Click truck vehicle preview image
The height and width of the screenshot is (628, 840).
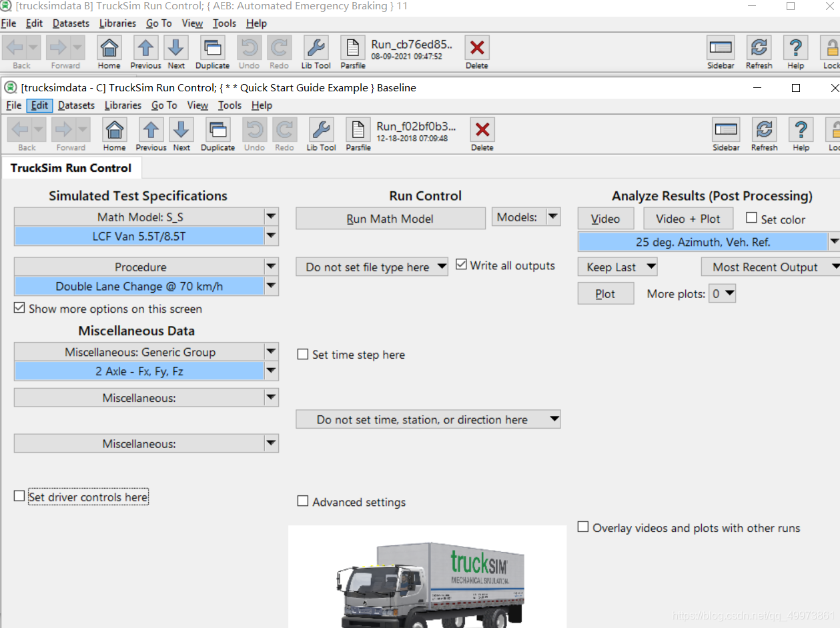427,577
